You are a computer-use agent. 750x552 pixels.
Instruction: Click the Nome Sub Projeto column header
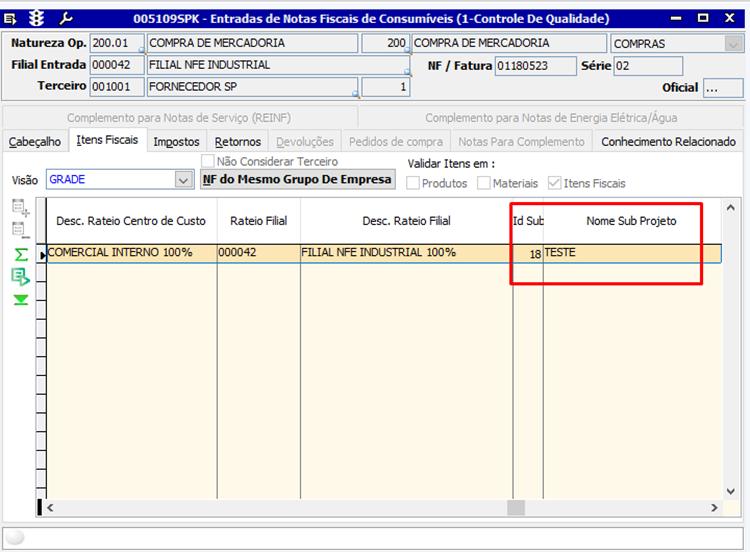pyautogui.click(x=632, y=221)
